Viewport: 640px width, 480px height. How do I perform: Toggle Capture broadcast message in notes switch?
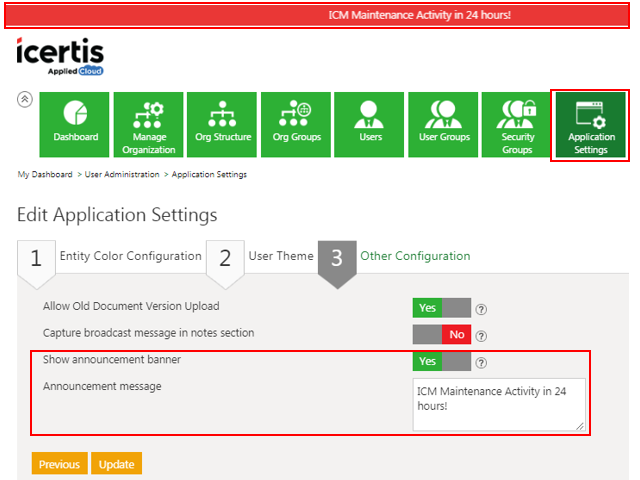pos(441,335)
